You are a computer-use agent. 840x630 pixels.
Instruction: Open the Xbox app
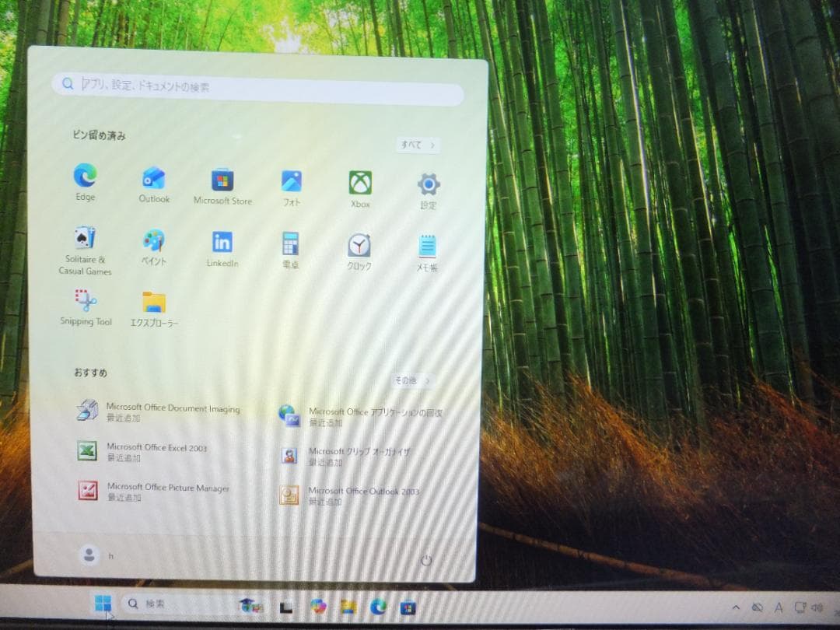359,180
